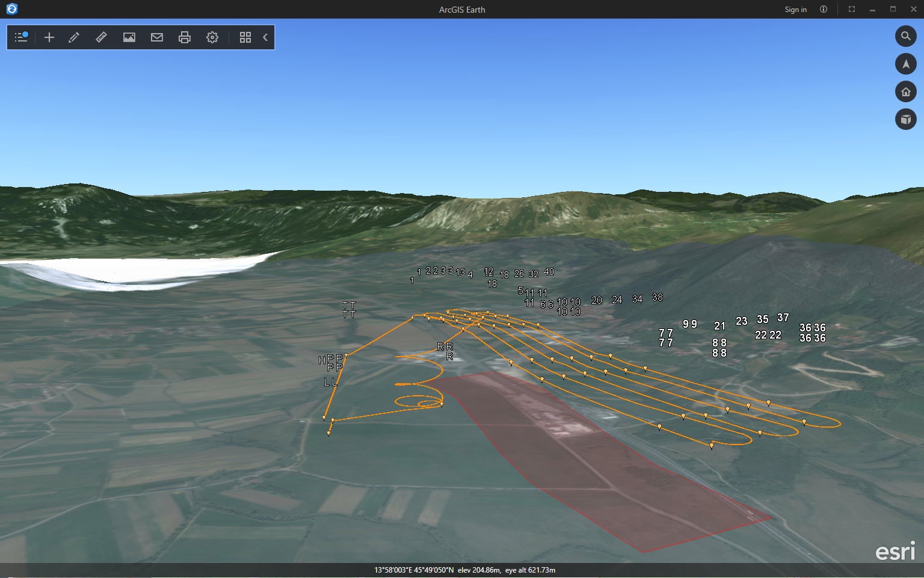Select the Measure ruler tool
Image resolution: width=924 pixels, height=578 pixels.
101,37
